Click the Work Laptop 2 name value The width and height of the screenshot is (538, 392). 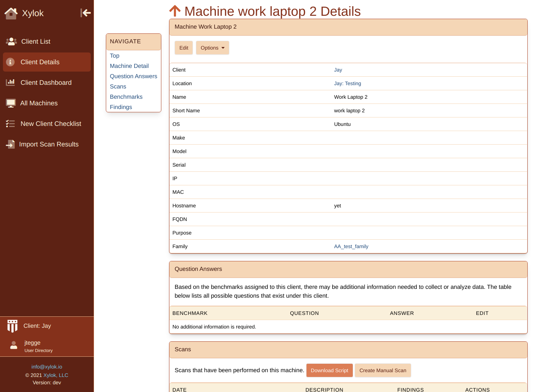pyautogui.click(x=351, y=97)
